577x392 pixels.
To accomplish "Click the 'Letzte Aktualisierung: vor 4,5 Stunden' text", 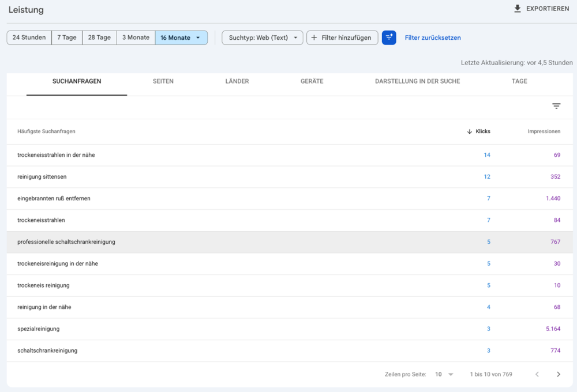I will [x=516, y=62].
